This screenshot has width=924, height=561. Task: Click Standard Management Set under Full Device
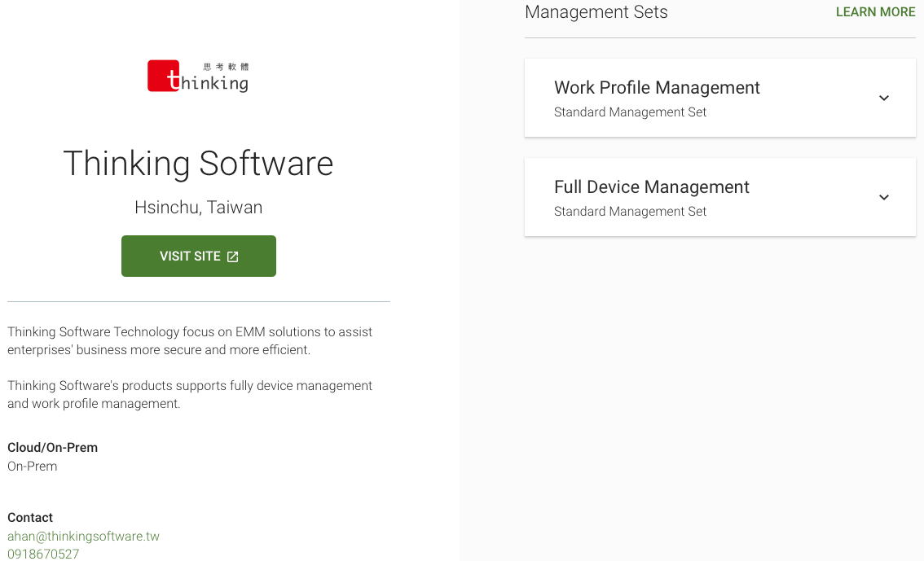[630, 212]
